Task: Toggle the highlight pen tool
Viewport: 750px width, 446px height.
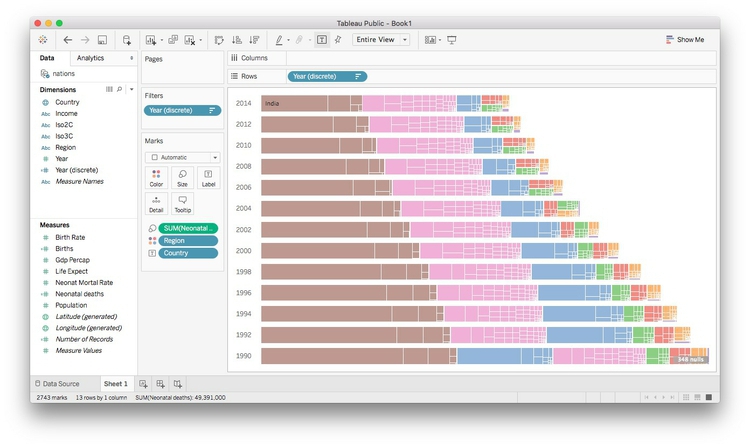Action: 280,40
